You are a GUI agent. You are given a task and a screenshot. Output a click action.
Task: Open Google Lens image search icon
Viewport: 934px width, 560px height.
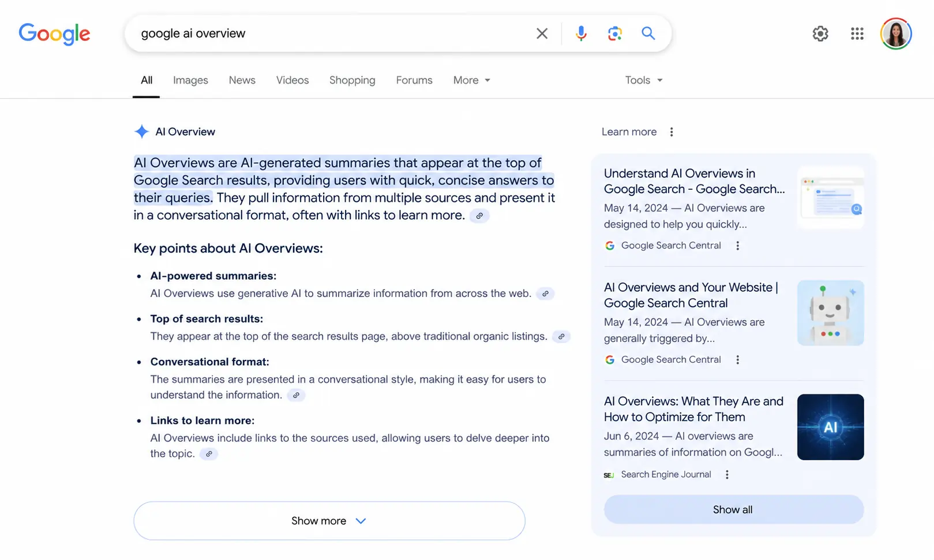click(x=614, y=33)
